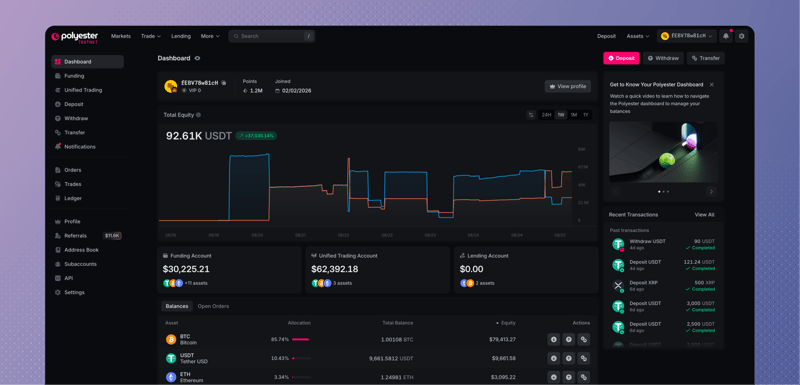Expand the Trade menu dropdown
Viewport: 800px width, 385px height.
[151, 36]
